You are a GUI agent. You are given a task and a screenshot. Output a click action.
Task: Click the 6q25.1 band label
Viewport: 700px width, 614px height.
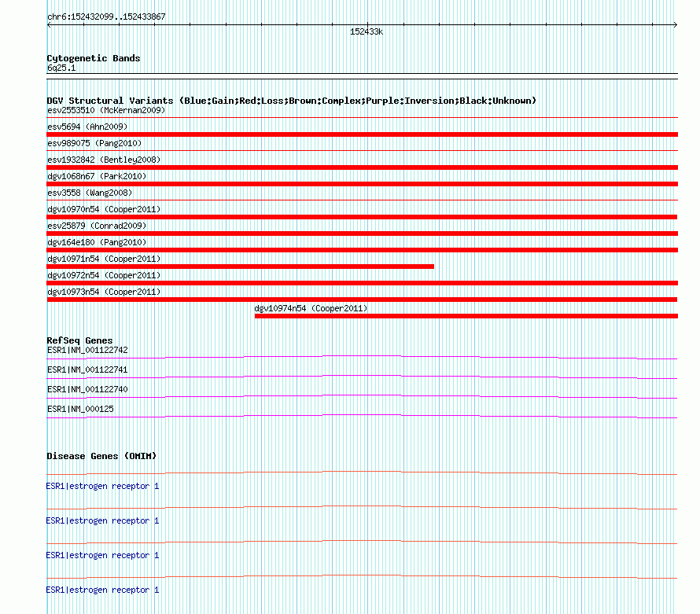pos(61,68)
